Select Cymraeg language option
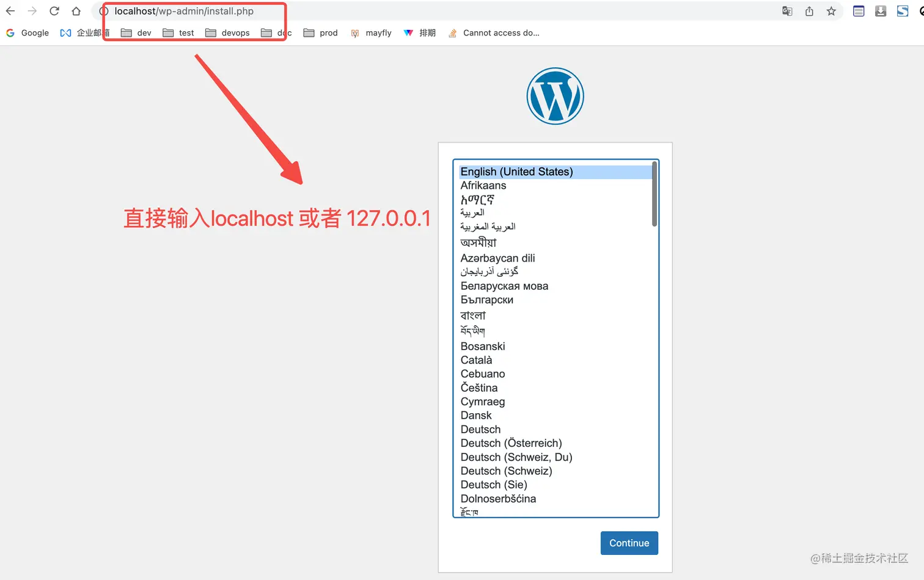Screen dimensions: 924x580 (555, 402)
